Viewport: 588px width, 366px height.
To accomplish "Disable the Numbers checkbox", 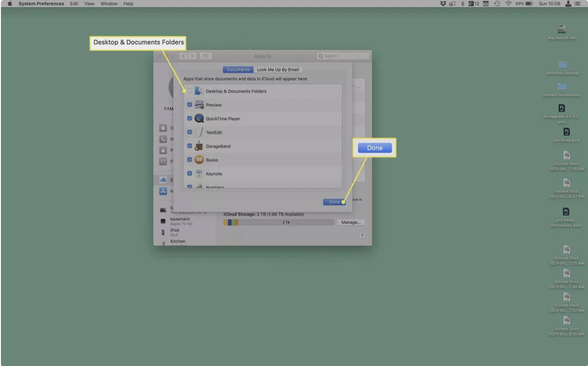I will pyautogui.click(x=190, y=187).
